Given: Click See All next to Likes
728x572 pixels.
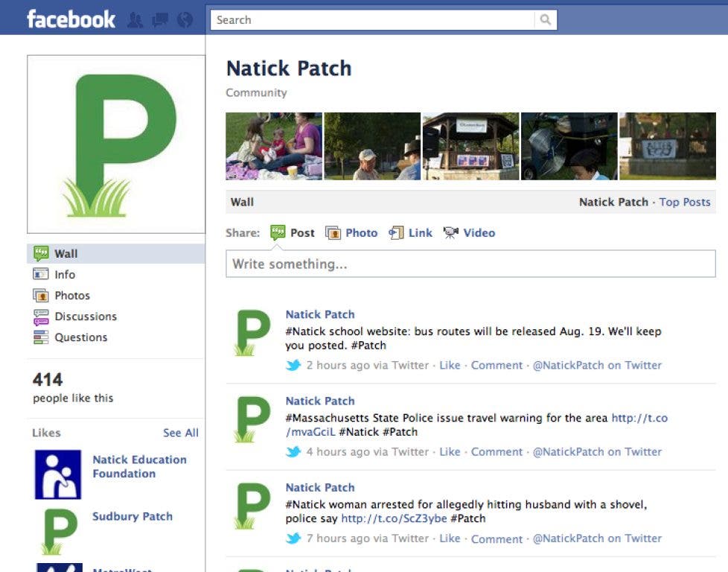Looking at the screenshot, I should coord(180,433).
